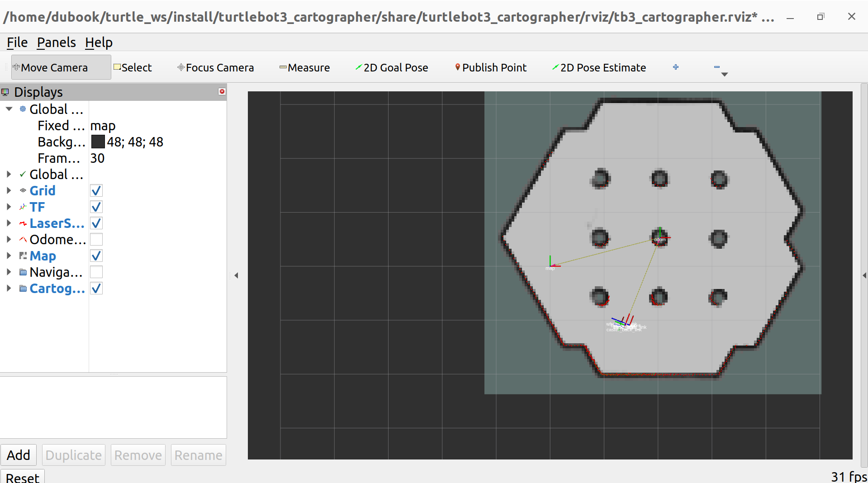Expand the TF display entry
Image resolution: width=868 pixels, height=483 pixels.
click(9, 207)
